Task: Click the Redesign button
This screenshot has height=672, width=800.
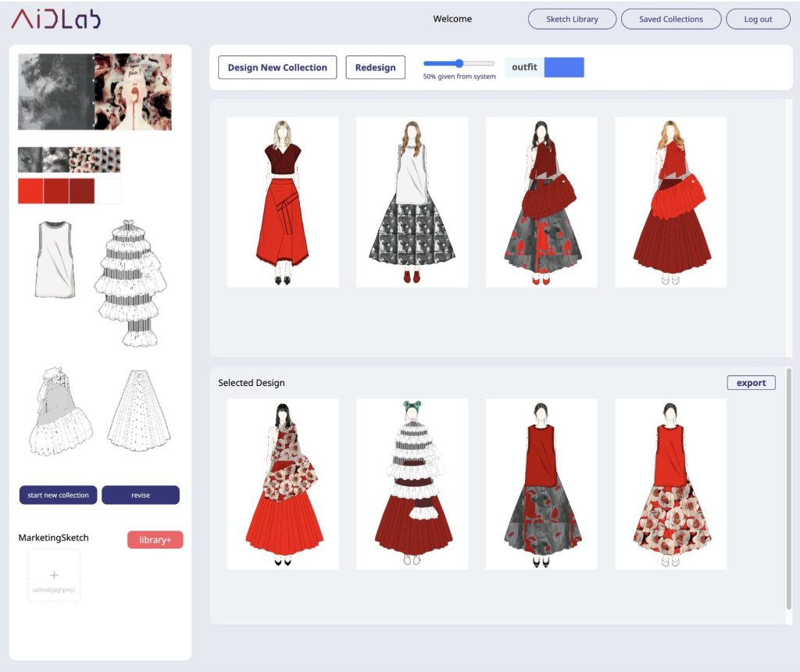Action: pos(375,67)
